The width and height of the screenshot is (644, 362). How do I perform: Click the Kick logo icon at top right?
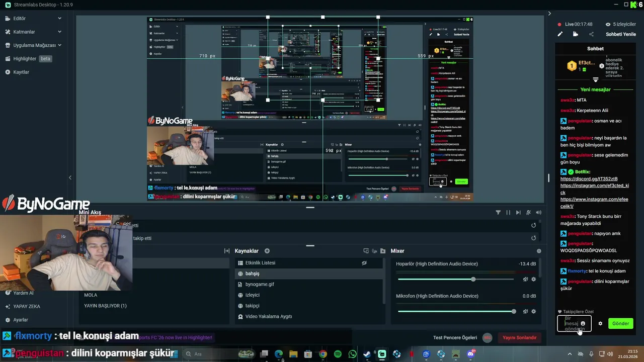point(632,5)
